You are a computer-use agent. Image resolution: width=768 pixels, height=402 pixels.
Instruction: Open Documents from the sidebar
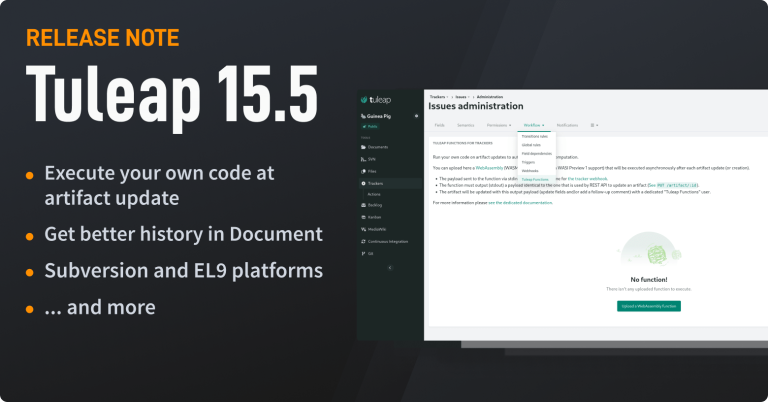(377, 147)
